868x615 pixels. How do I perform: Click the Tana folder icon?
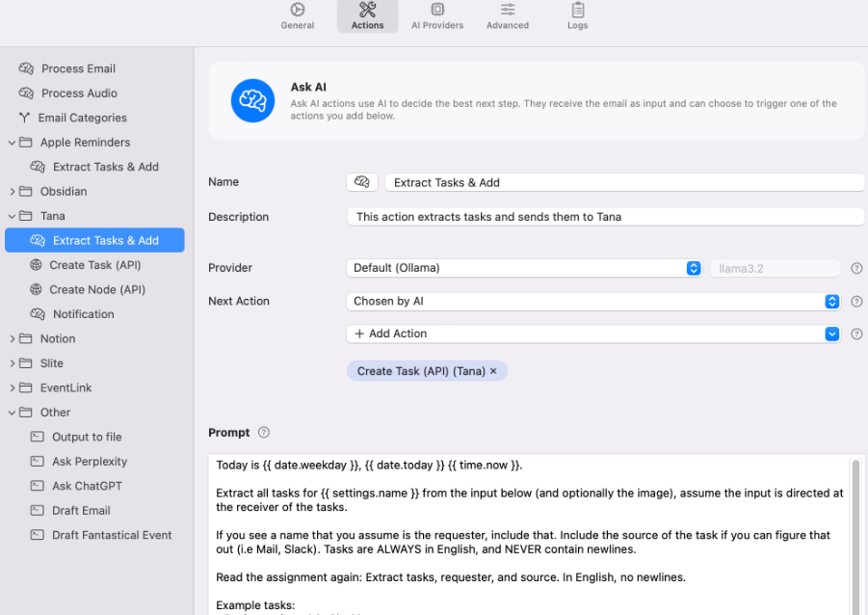(x=25, y=216)
